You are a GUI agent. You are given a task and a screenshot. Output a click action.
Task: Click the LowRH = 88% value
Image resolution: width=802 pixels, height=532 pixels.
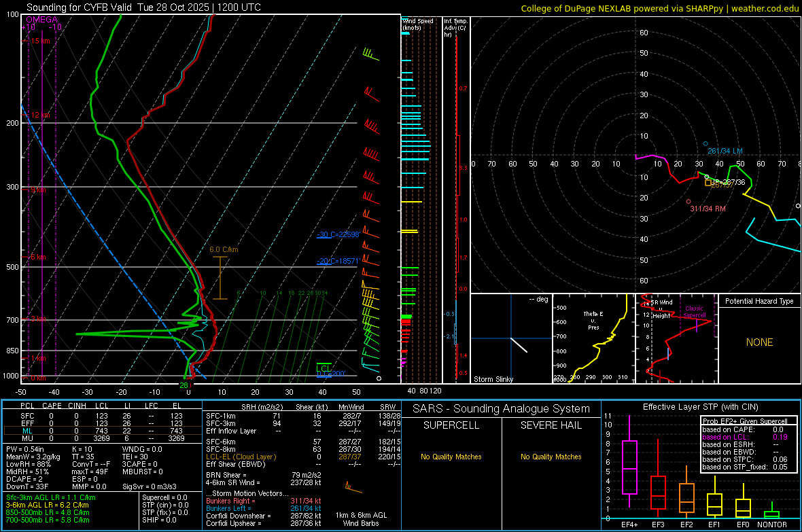tap(28, 464)
